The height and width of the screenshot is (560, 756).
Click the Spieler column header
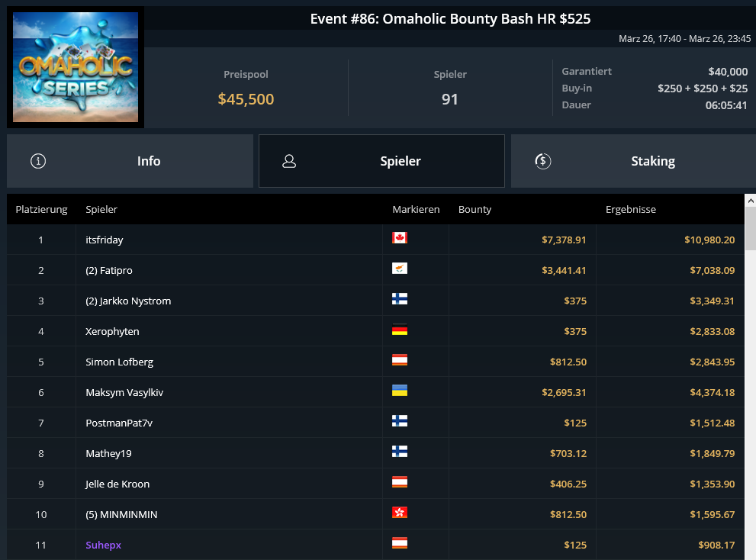coord(101,209)
